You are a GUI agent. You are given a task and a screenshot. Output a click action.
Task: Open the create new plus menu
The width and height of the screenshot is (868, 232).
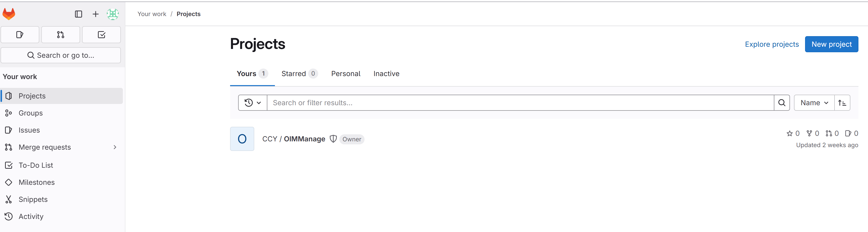[96, 14]
